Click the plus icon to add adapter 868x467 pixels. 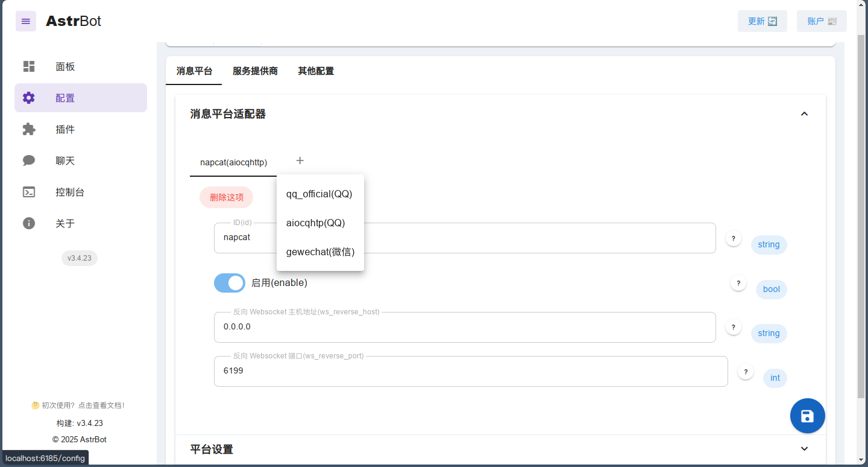300,160
